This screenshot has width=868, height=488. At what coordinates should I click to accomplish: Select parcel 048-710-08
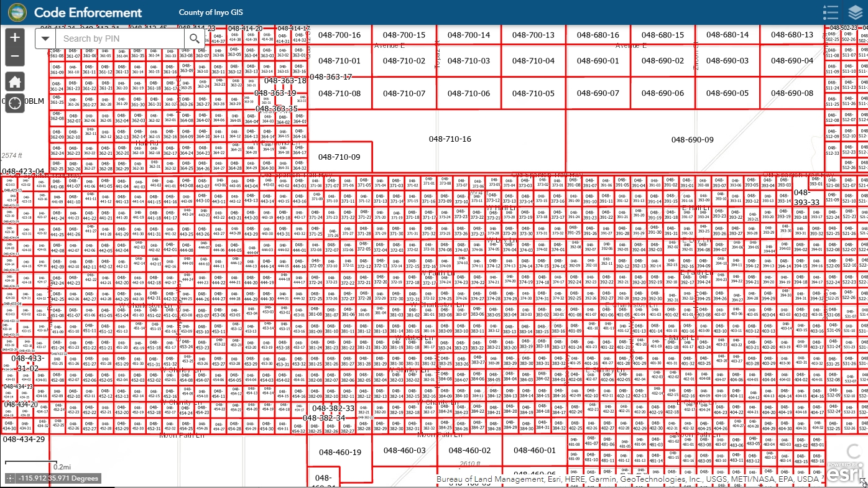point(339,93)
